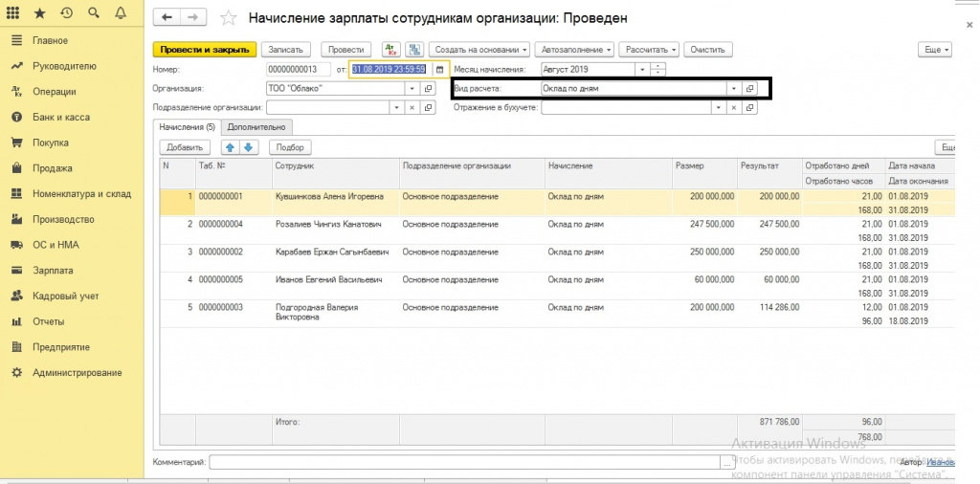The width and height of the screenshot is (980, 484).
Task: Open Подразделение организации record icon
Action: click(428, 108)
